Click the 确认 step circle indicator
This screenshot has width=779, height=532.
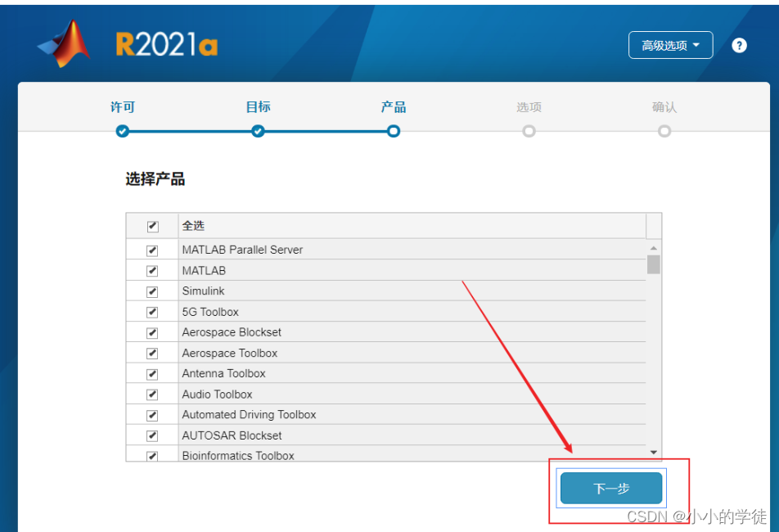click(x=664, y=131)
